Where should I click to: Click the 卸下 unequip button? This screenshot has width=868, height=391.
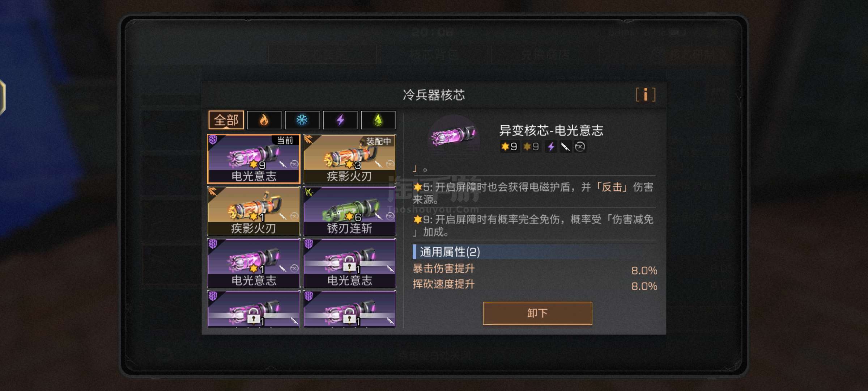click(537, 313)
